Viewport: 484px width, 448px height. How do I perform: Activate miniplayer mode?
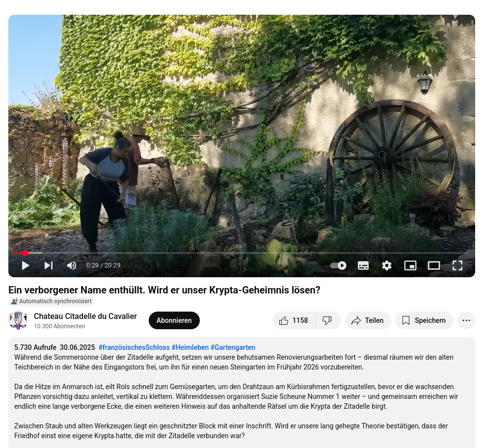coord(410,265)
